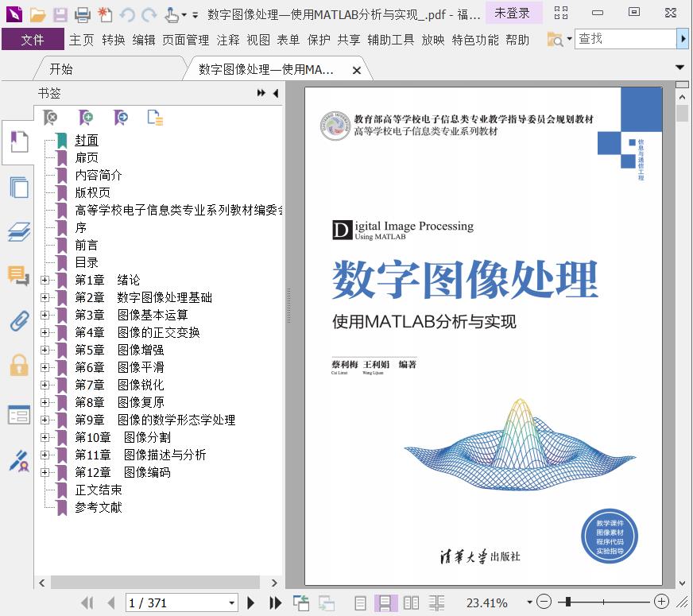The height and width of the screenshot is (616, 693).
Task: Click the Undo arrow icon
Action: (x=127, y=15)
